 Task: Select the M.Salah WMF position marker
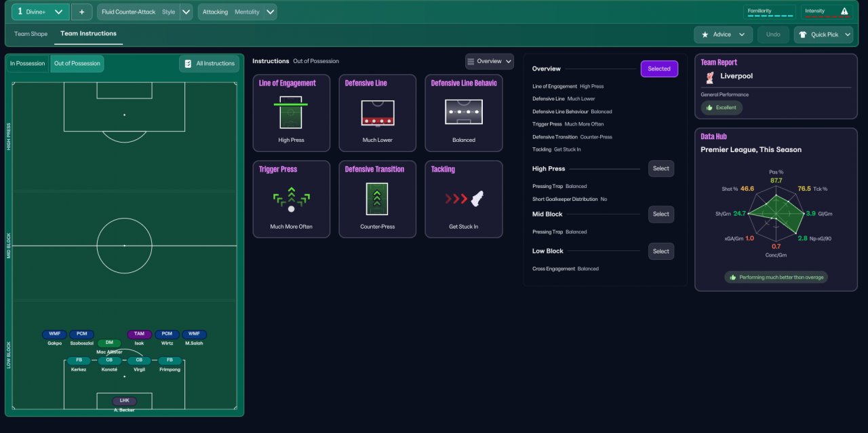click(194, 334)
